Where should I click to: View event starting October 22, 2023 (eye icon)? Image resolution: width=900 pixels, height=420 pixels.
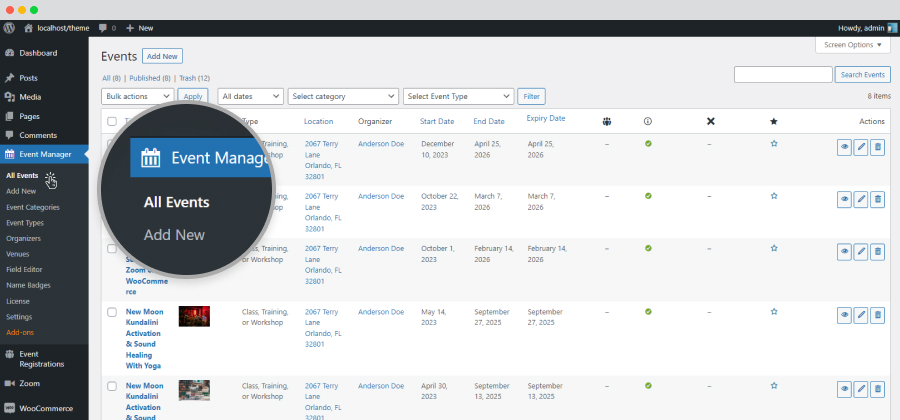click(x=844, y=200)
